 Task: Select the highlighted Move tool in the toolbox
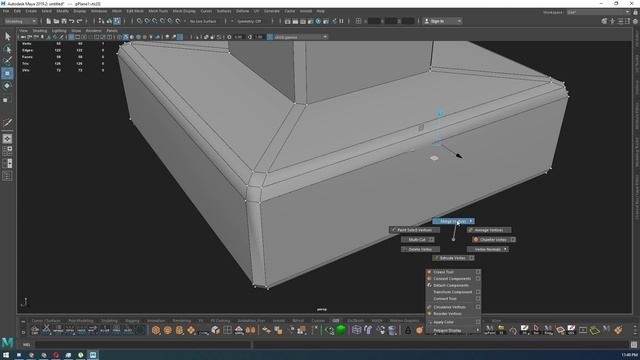coord(7,73)
